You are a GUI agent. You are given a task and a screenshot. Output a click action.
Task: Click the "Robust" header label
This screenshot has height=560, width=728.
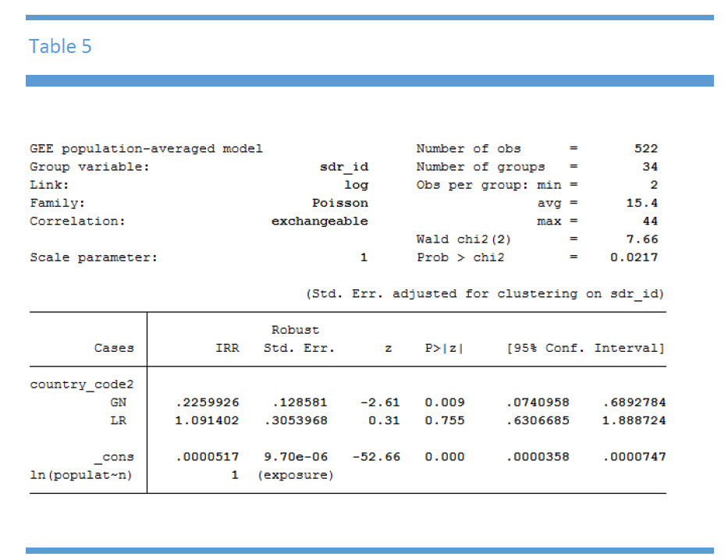(x=295, y=330)
